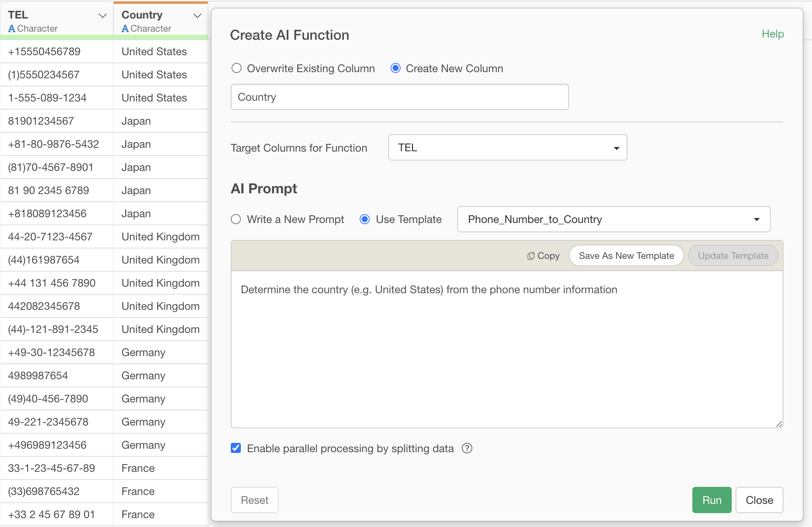Open Phone_Number_to_Country template dropdown
Screen dimensions: 812x527
[613, 219]
